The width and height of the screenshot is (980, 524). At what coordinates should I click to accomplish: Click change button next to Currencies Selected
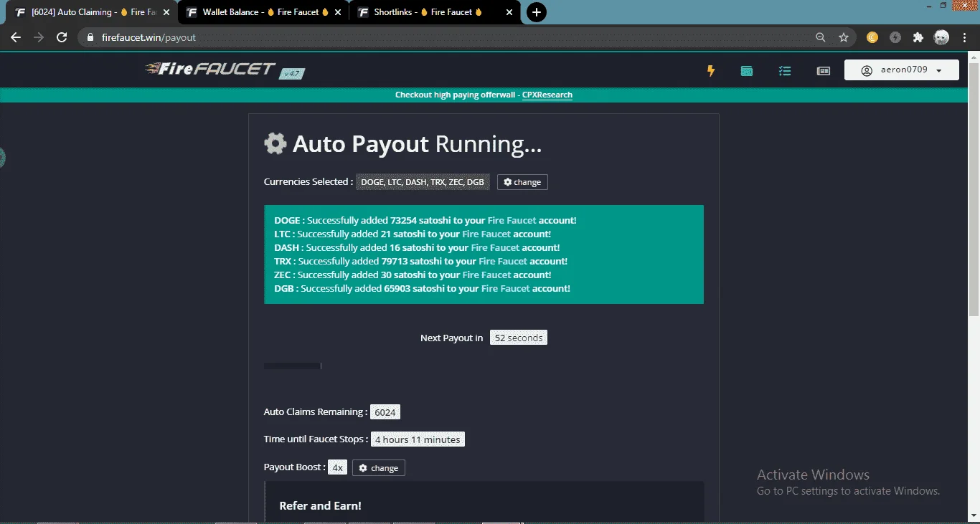coord(522,182)
